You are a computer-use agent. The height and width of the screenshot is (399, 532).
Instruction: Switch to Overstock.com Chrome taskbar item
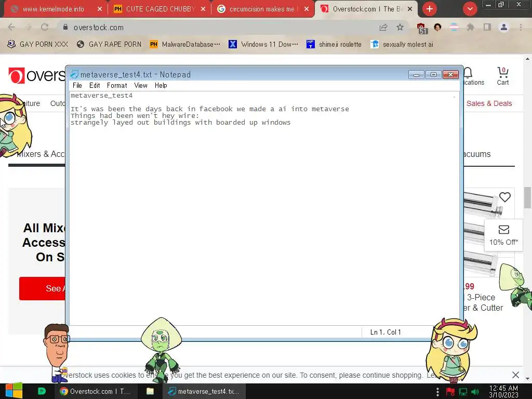[96, 391]
